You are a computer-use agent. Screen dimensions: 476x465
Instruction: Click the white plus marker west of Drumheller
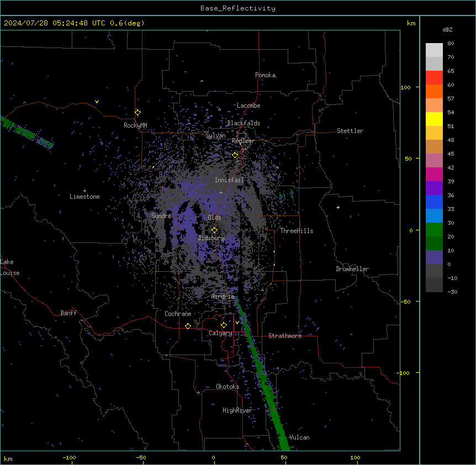pyautogui.click(x=338, y=207)
